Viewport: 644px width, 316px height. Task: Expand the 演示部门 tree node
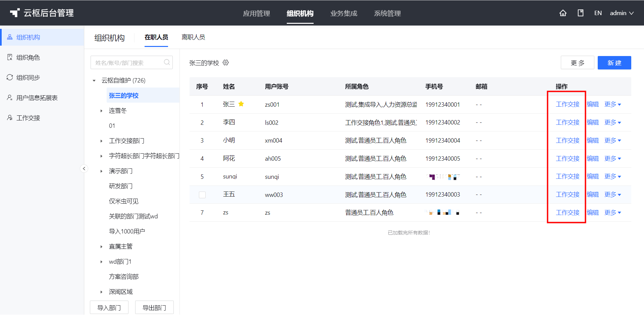tap(101, 171)
